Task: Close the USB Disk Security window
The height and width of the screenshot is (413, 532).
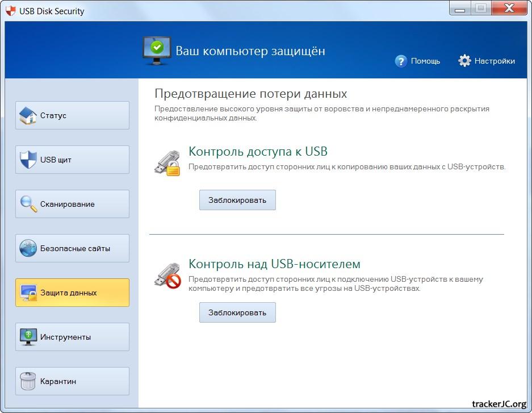Action: [x=509, y=9]
